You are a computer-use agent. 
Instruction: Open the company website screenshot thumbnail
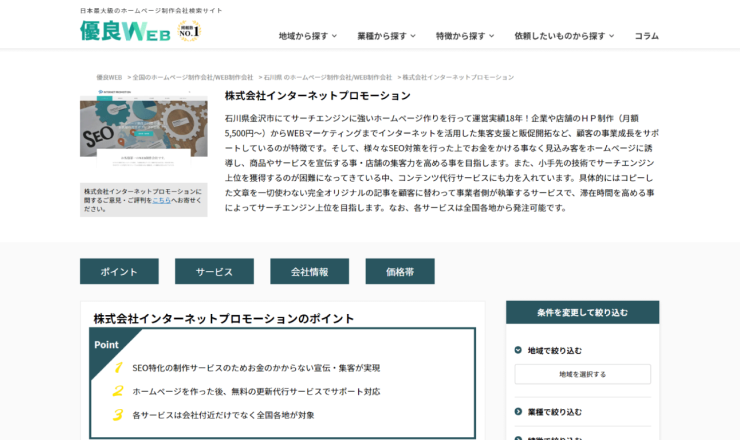tap(143, 127)
